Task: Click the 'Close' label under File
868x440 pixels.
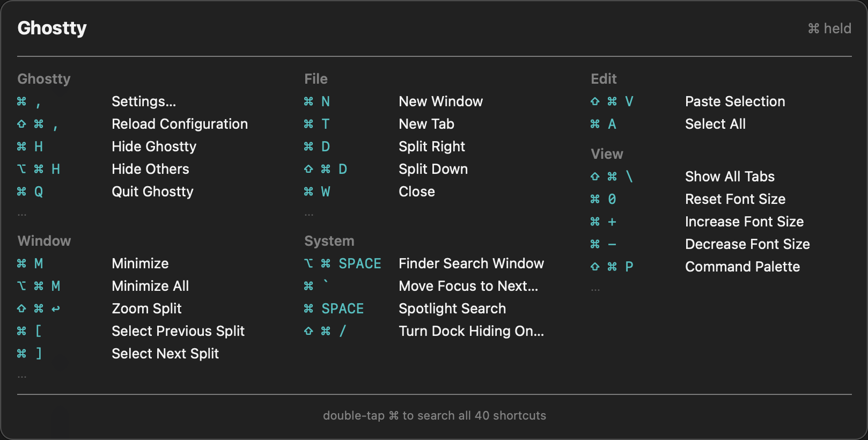Action: [417, 192]
